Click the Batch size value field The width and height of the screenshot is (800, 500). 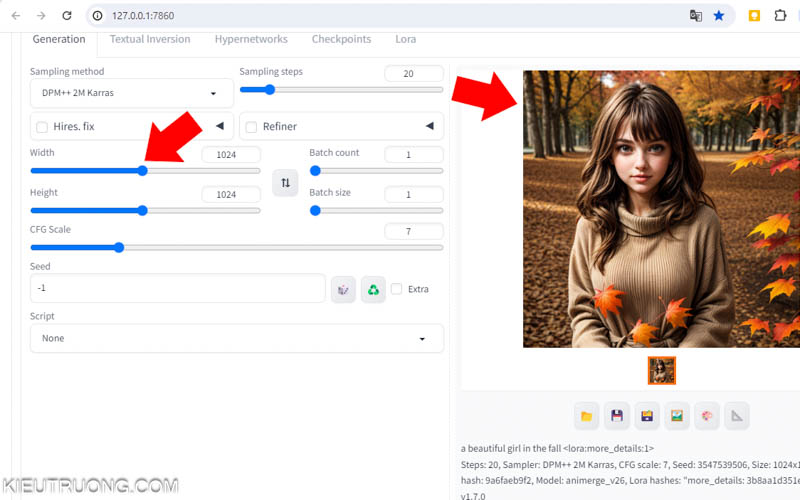click(414, 194)
